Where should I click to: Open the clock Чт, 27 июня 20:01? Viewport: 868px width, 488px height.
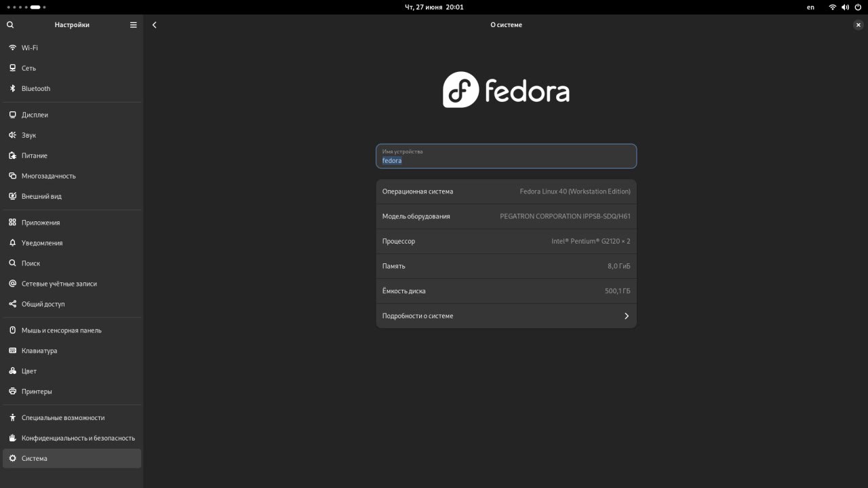pyautogui.click(x=434, y=7)
